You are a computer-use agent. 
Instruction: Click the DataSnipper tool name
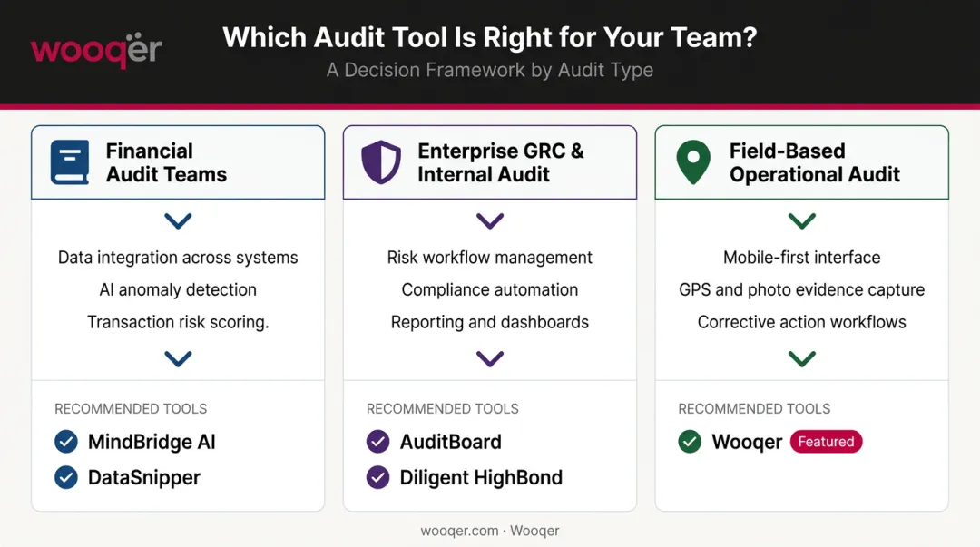point(144,478)
